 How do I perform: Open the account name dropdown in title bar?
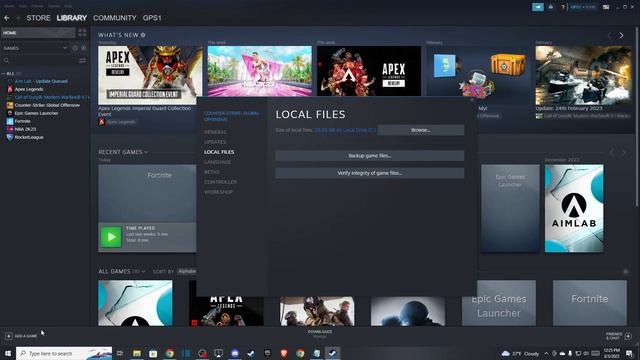click(x=583, y=7)
